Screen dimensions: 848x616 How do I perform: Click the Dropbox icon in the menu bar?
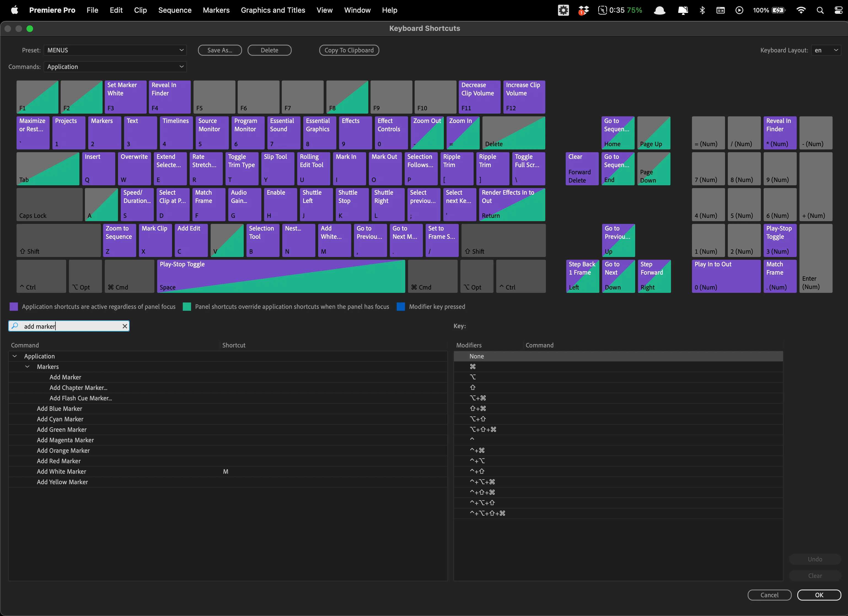[x=583, y=10]
